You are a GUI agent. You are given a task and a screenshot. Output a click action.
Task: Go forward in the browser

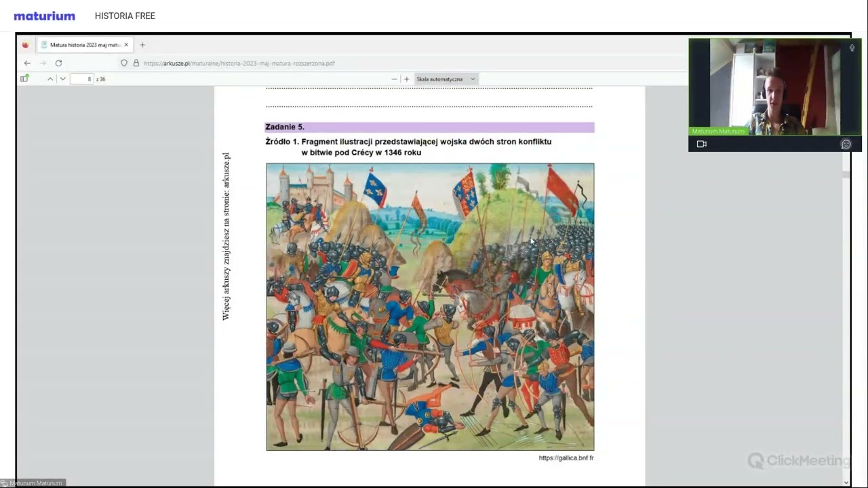point(43,63)
